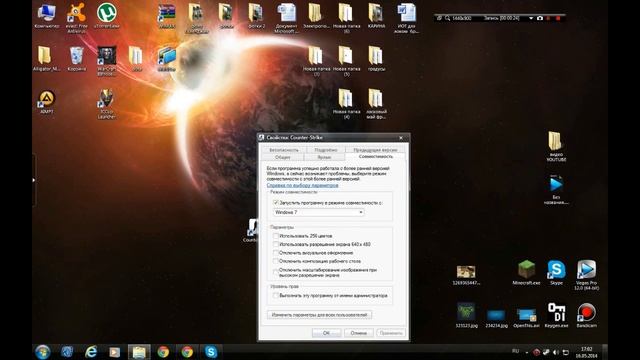Launch avast! Free Antivirus shortcut
This screenshot has height=360, width=640.
pyautogui.click(x=76, y=17)
